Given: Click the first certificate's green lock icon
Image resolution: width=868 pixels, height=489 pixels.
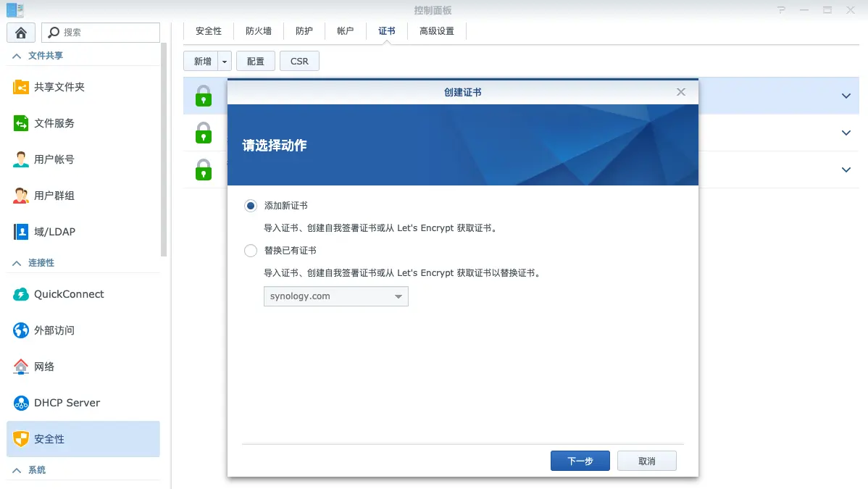Looking at the screenshot, I should tap(203, 96).
